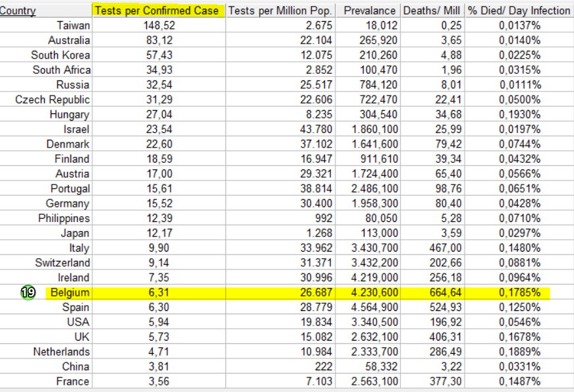Click the Portugal country cell
Image resolution: width=574 pixels, height=392 pixels.
(70, 188)
